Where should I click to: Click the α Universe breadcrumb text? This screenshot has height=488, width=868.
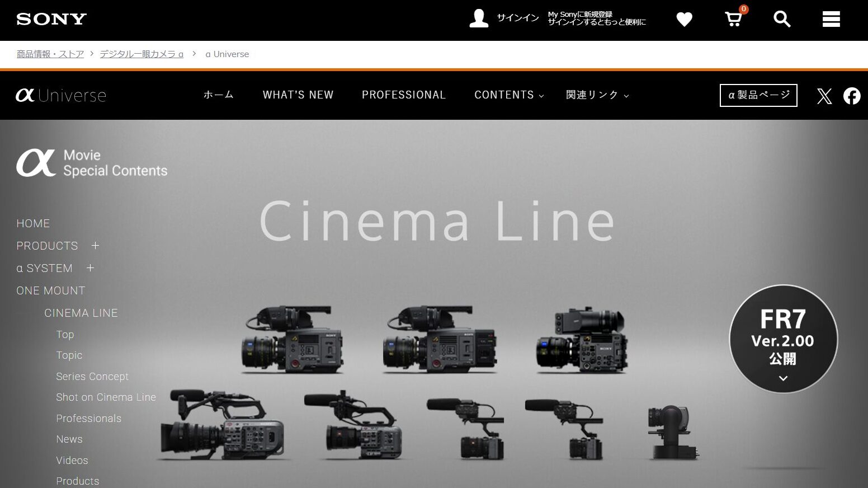(227, 54)
